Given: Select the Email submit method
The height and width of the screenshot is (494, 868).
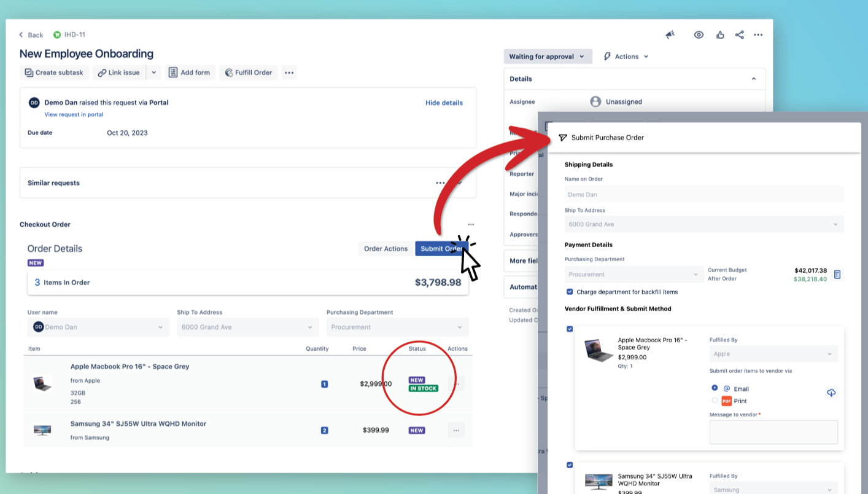Looking at the screenshot, I should 715,388.
